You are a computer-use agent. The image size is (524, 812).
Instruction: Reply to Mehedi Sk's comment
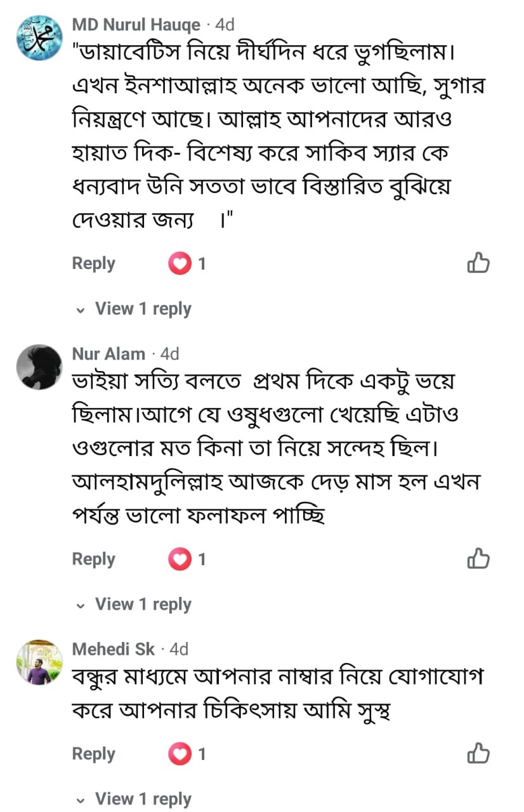pyautogui.click(x=94, y=754)
